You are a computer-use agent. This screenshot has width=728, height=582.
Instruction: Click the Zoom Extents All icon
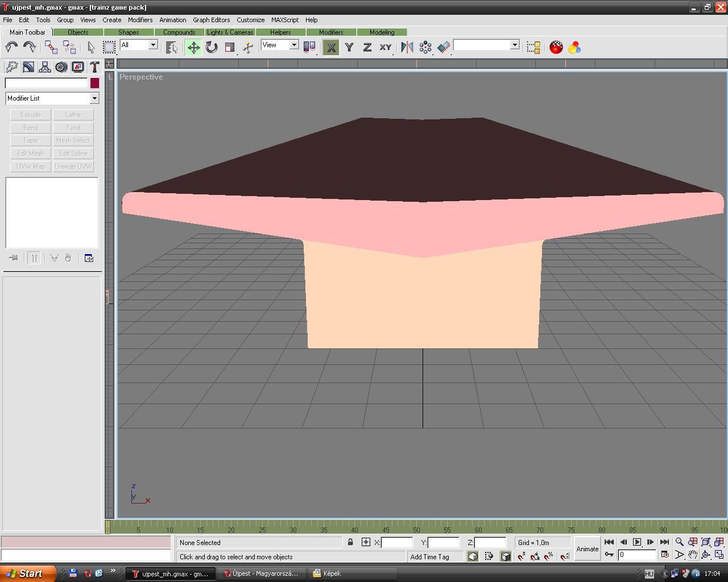(719, 542)
